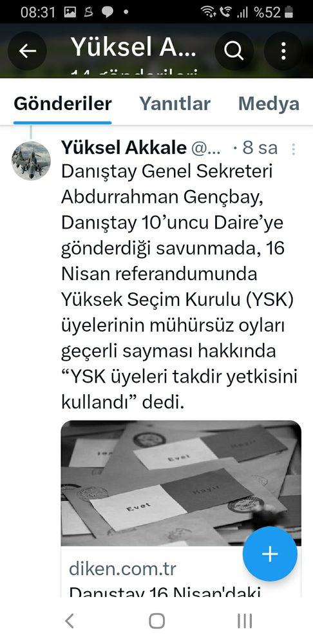
Task: Select the Gönderiler tab
Action: pos(62,104)
